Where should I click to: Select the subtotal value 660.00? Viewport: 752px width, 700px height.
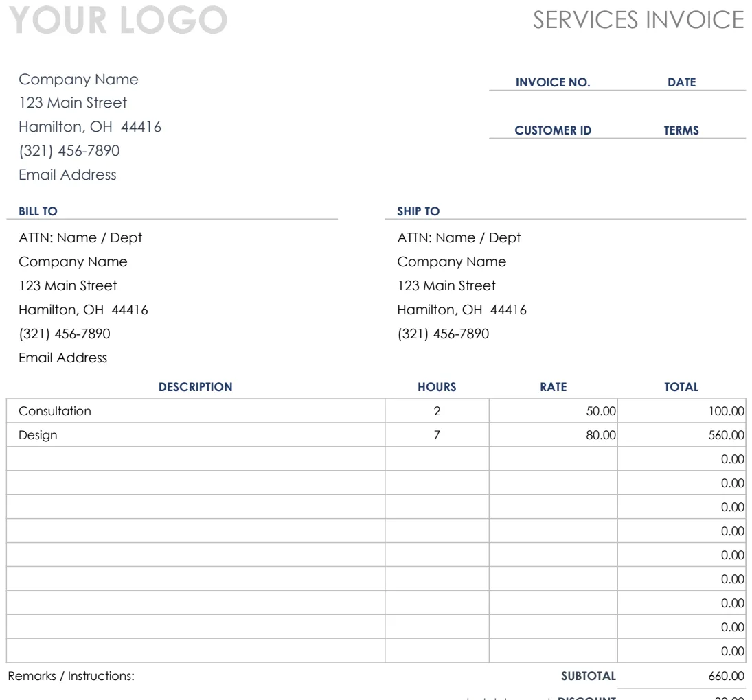726,676
